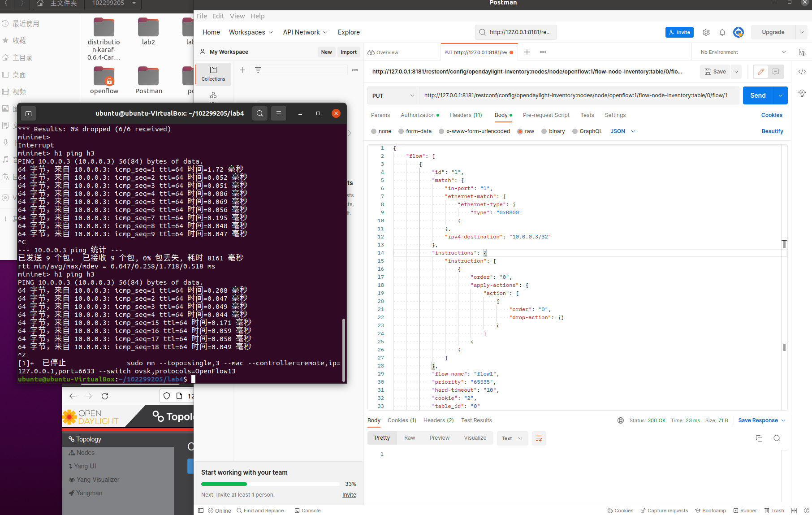Screen dimensions: 812x515
Task: Click the terminal window scrollbar
Action: click(x=344, y=350)
